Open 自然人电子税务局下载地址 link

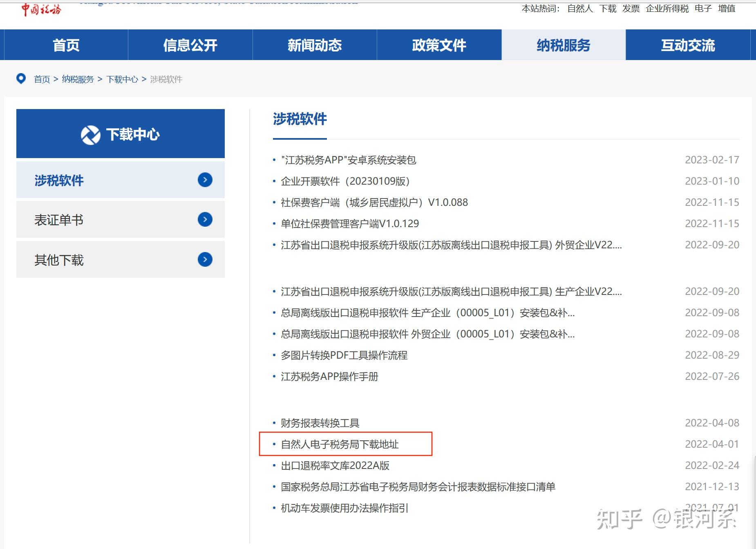[340, 444]
